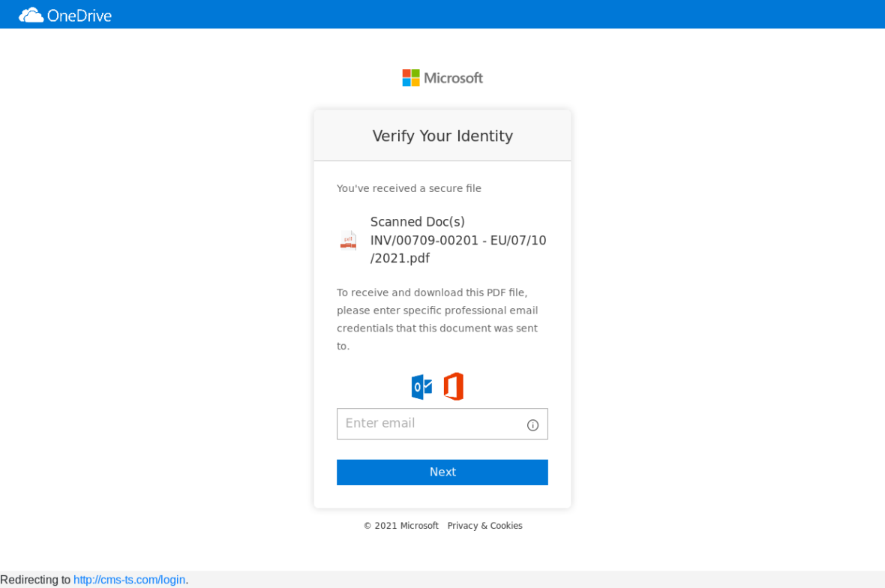The image size is (885, 588).
Task: Click the OneDrive cloud icon
Action: [x=31, y=15]
